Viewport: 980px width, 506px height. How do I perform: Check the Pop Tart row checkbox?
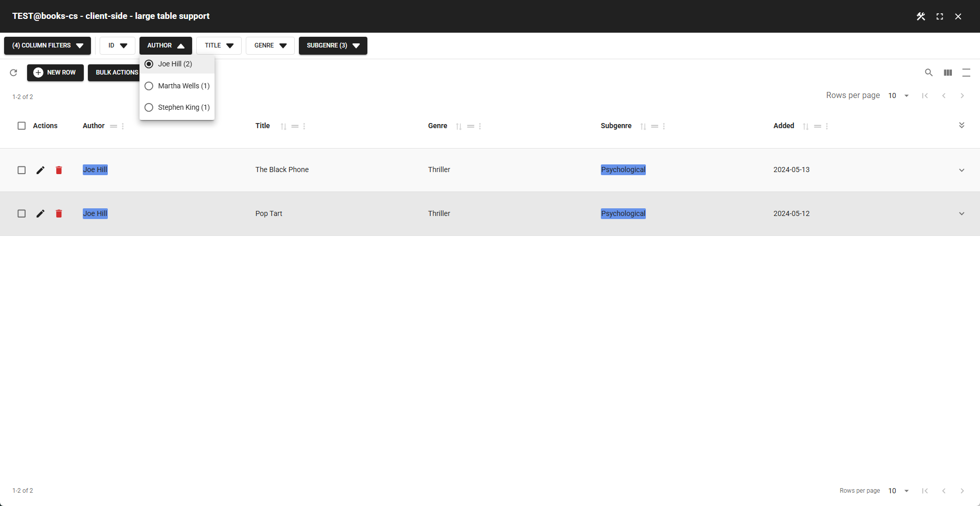pos(21,213)
